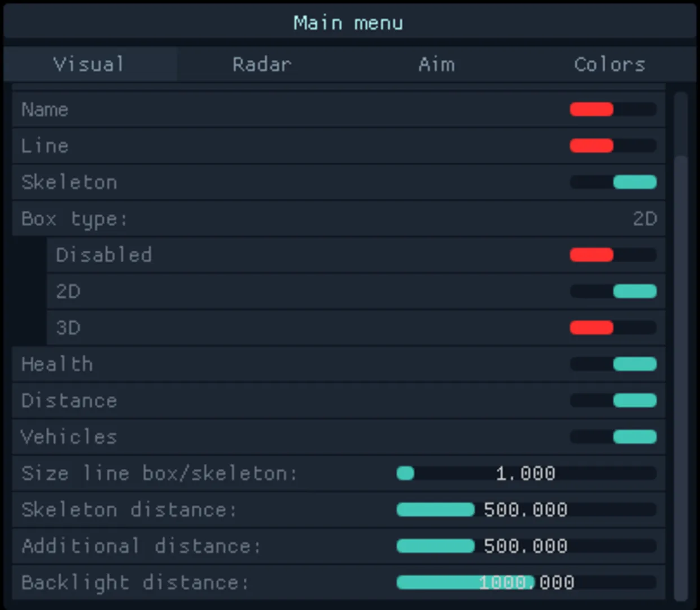Enable the Name toggle
700x610 pixels.
coord(613,109)
